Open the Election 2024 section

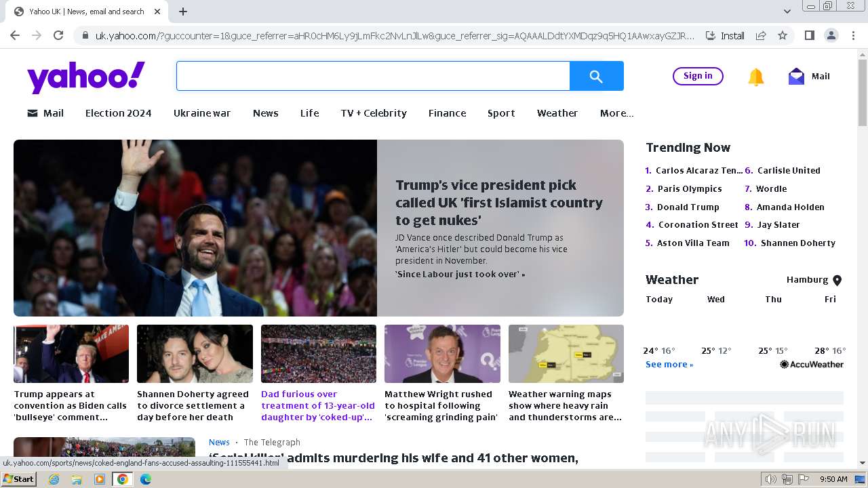[x=118, y=113]
